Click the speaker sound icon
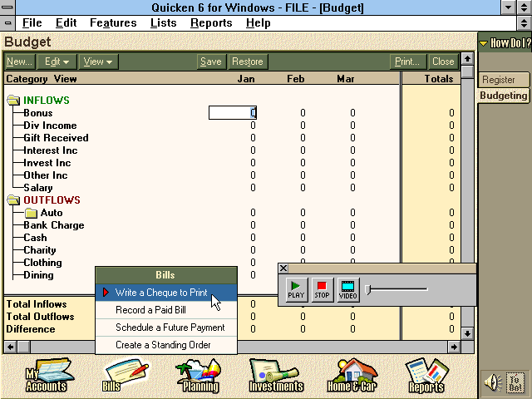The image size is (532, 399). click(x=493, y=382)
